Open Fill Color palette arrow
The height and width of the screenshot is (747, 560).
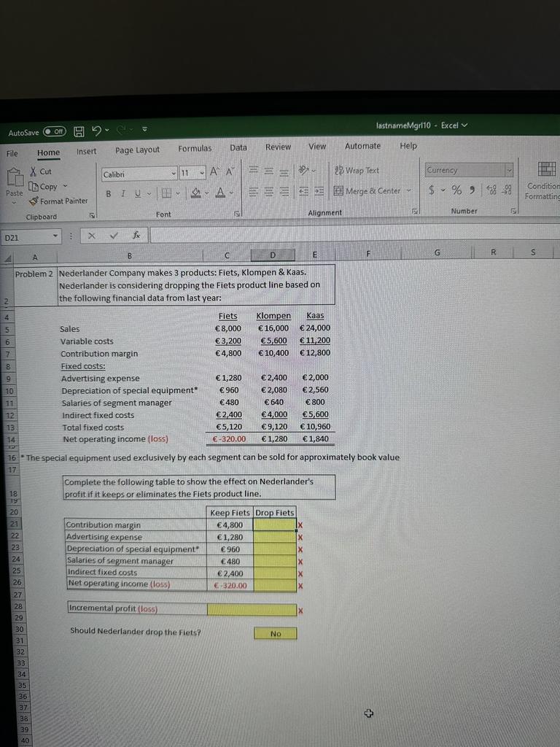[x=206, y=193]
